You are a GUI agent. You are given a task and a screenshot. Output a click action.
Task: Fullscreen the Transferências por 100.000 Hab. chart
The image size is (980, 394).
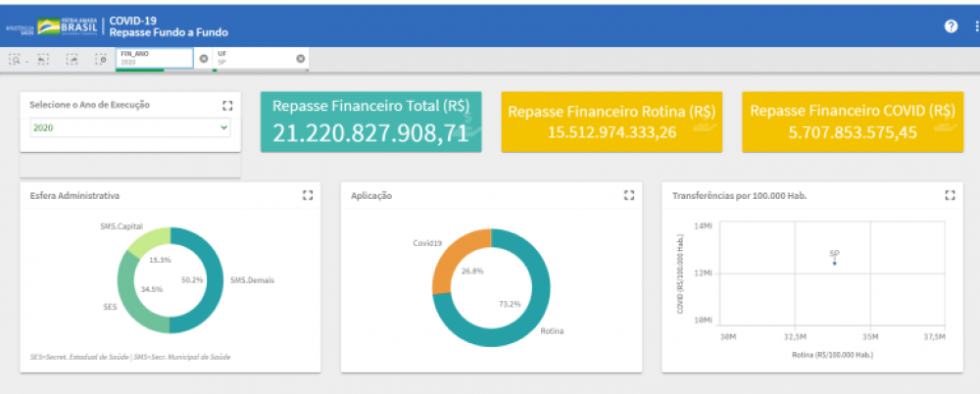pyautogui.click(x=950, y=195)
